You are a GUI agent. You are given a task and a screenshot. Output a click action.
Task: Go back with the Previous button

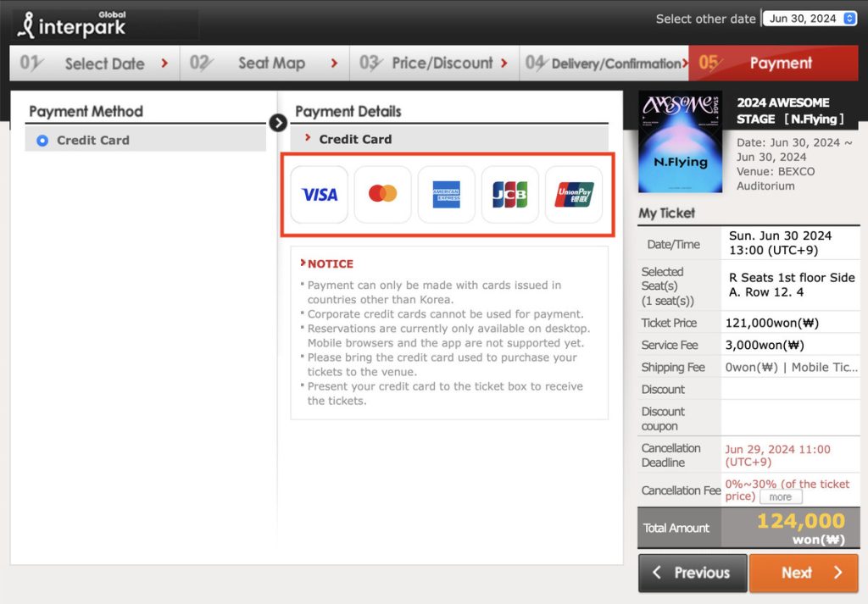pos(693,573)
